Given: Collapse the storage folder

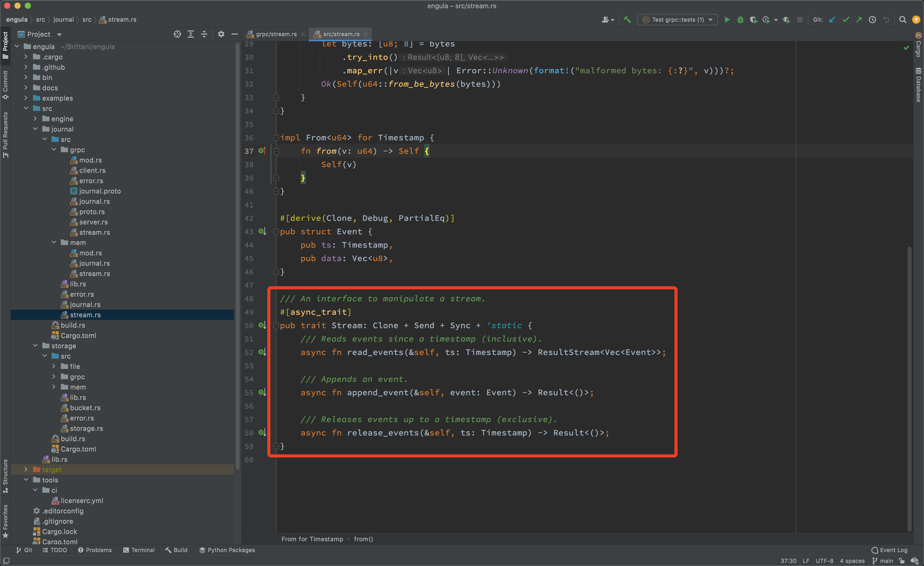Looking at the screenshot, I should (x=35, y=346).
